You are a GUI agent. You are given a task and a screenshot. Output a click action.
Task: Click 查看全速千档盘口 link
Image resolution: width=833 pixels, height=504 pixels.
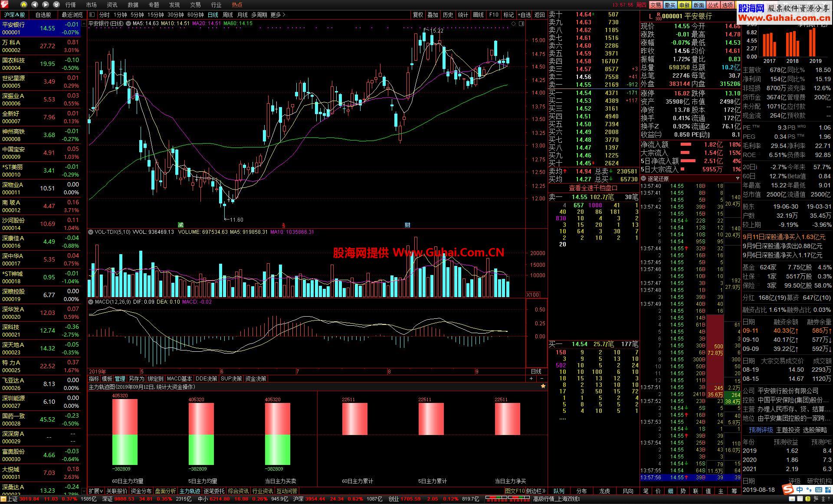(593, 188)
